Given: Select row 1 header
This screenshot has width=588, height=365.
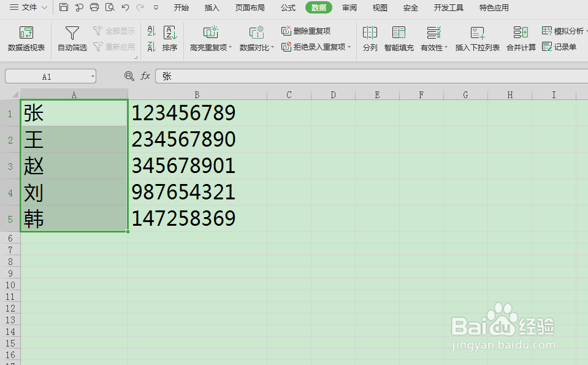Looking at the screenshot, I should click(x=10, y=113).
